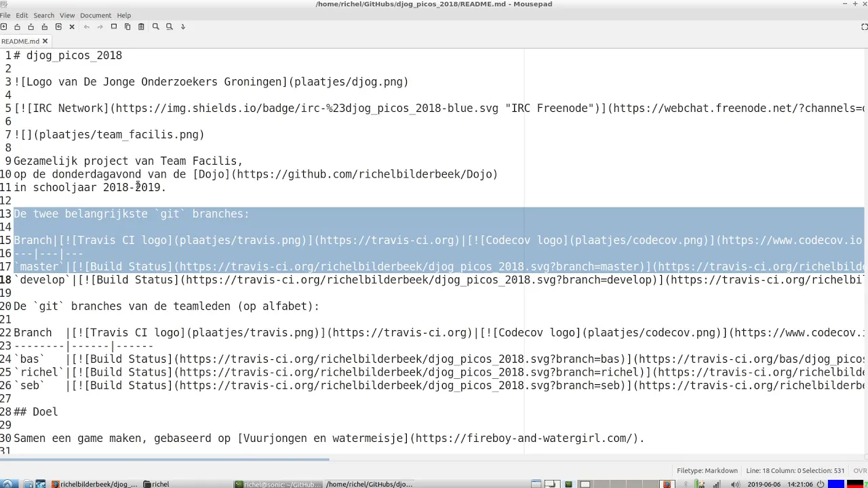The image size is (868, 488).
Task: Click the volume speaker tray icon
Action: pyautogui.click(x=736, y=484)
